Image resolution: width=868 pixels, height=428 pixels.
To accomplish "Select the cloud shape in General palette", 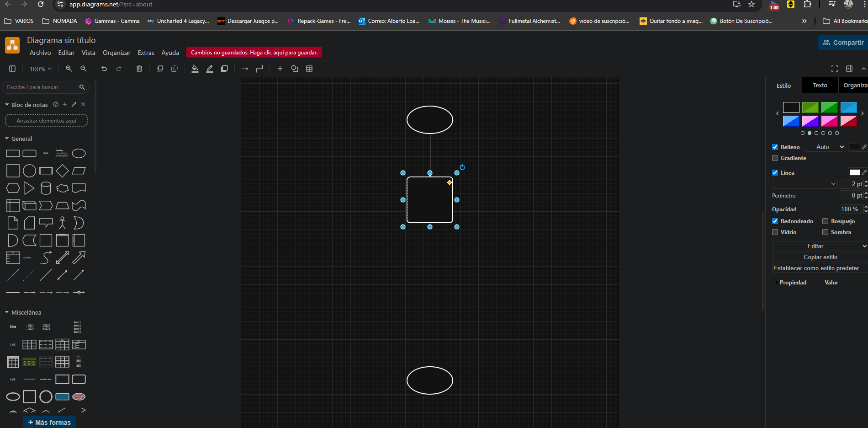I will click(62, 188).
